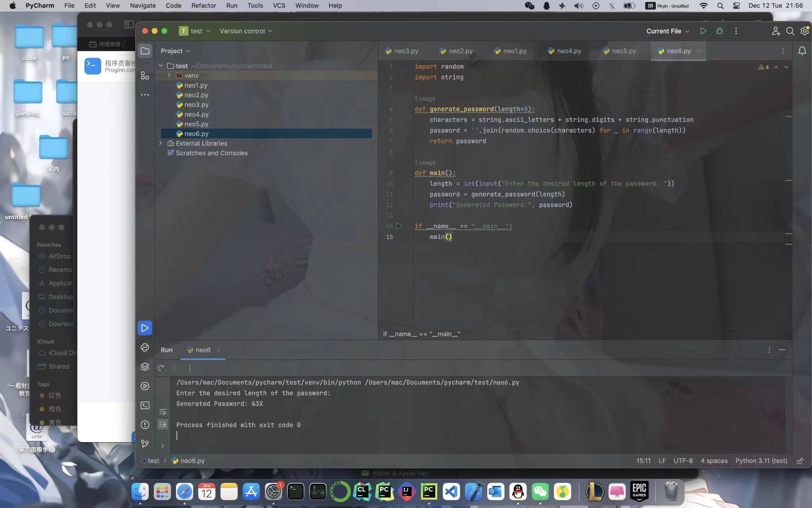Change the 4 spaces indent setting
Image resolution: width=812 pixels, height=508 pixels.
click(x=714, y=461)
